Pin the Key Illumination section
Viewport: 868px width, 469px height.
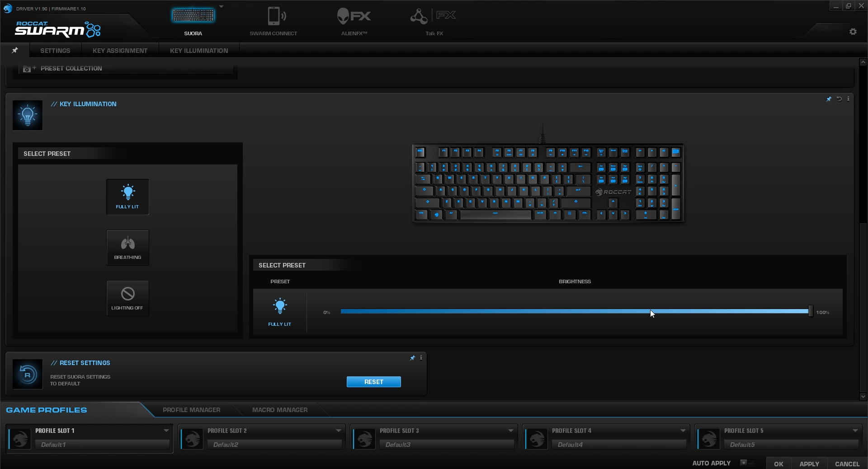point(829,99)
